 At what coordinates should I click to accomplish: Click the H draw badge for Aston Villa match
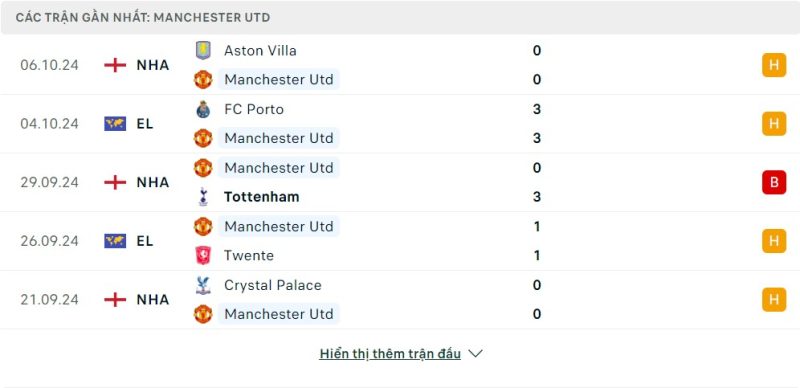(774, 65)
